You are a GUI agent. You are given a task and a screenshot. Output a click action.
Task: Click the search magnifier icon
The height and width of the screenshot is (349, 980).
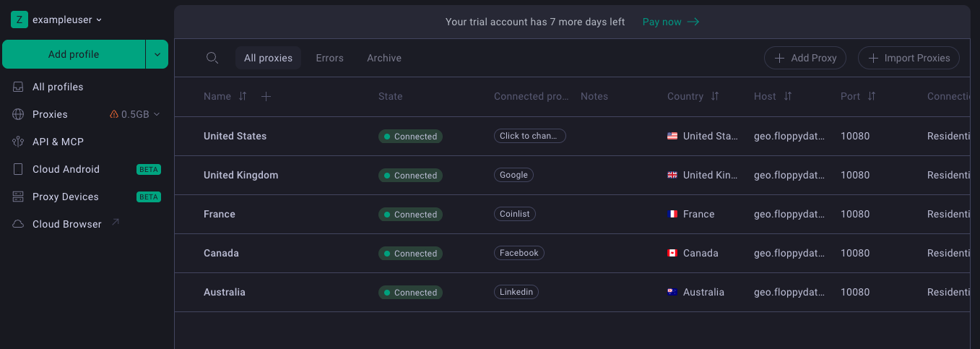tap(212, 58)
